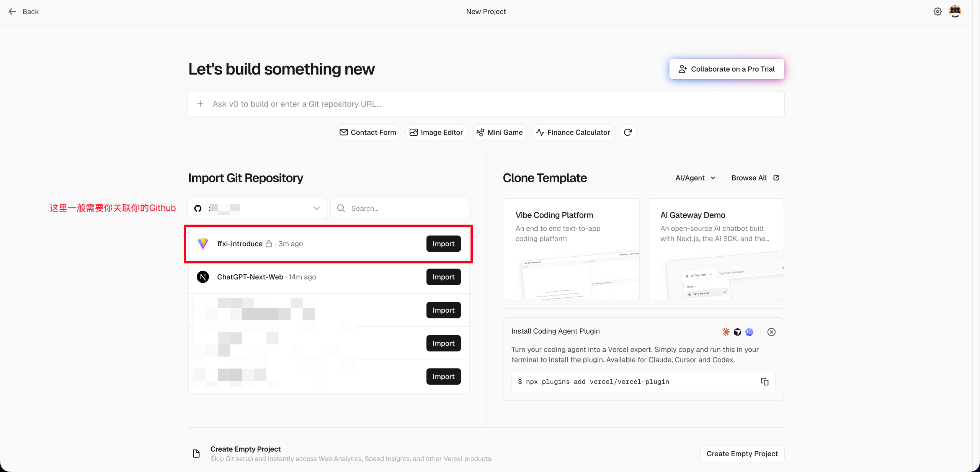Click the Back arrow icon

click(12, 11)
